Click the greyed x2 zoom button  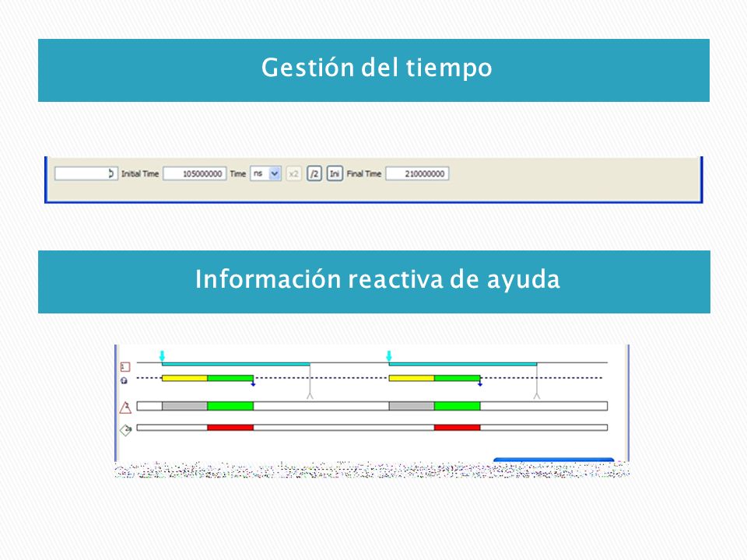point(293,173)
